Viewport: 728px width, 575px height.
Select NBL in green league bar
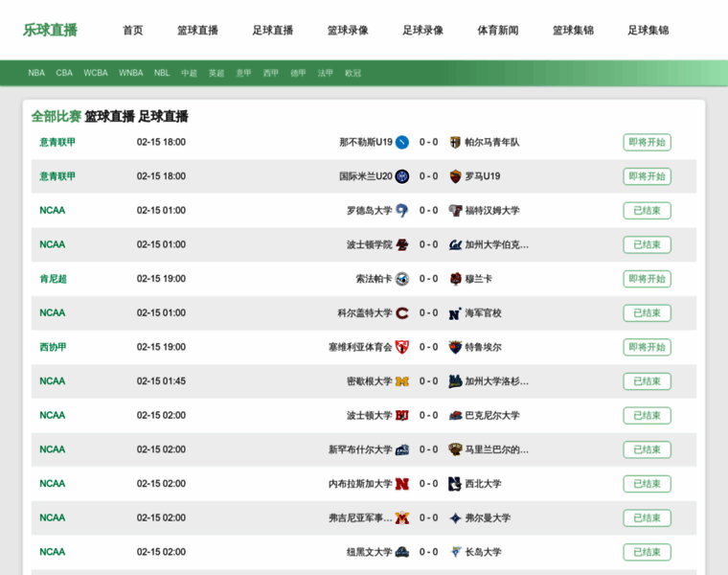[162, 73]
